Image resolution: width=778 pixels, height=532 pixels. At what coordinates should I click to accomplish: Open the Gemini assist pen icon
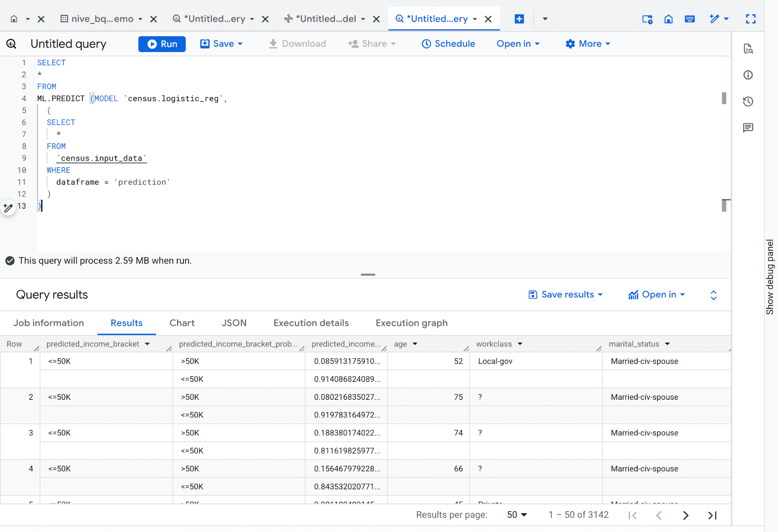pyautogui.click(x=715, y=18)
